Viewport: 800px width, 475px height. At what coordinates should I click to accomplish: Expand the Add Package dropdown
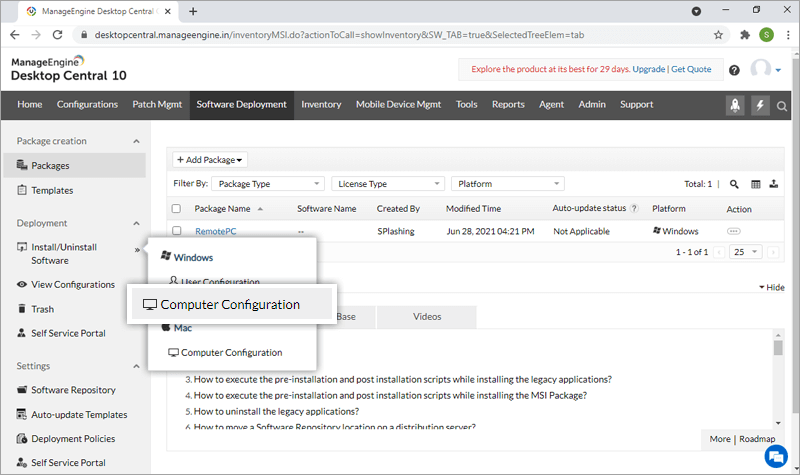tap(210, 160)
